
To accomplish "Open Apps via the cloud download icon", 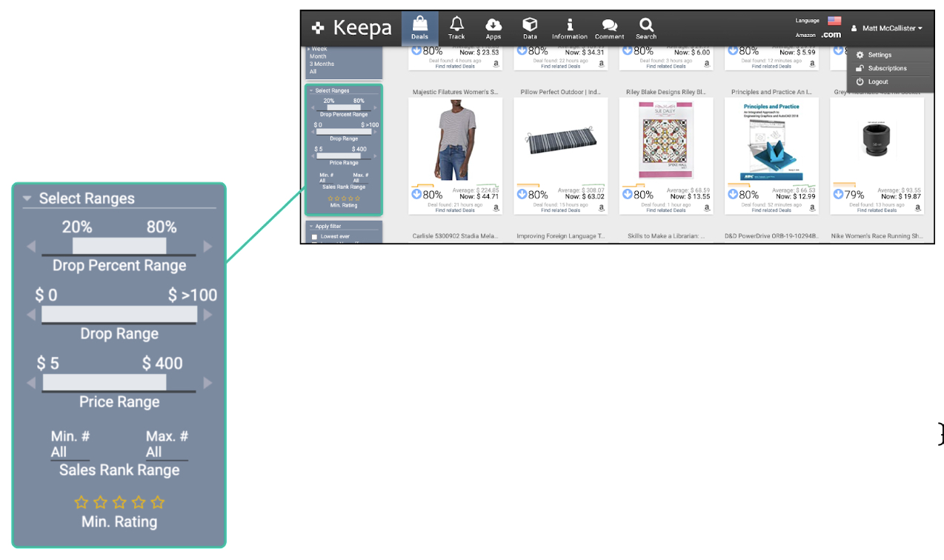I will click(x=493, y=28).
